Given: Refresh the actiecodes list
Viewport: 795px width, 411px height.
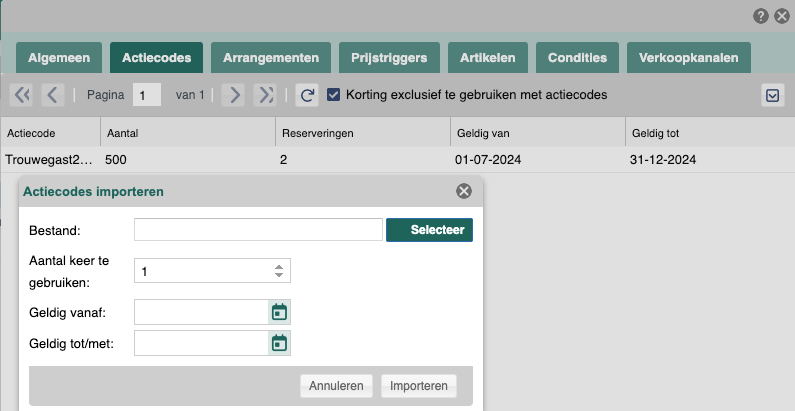Looking at the screenshot, I should (307, 95).
